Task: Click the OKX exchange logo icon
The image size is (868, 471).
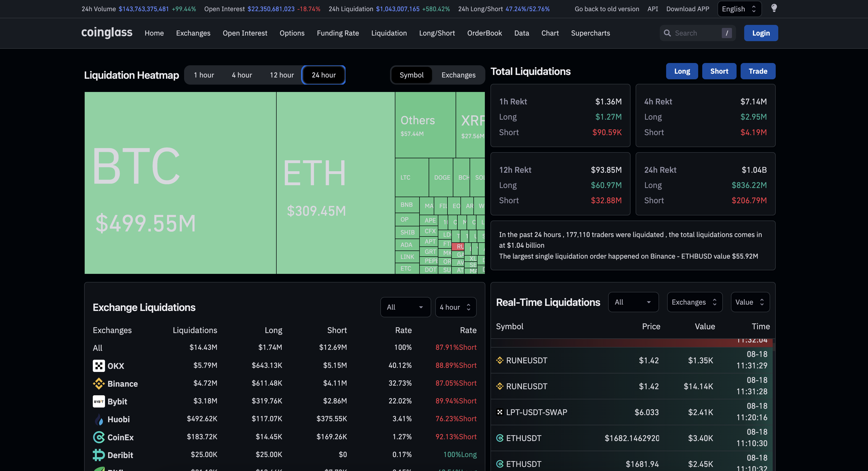Action: coord(99,366)
